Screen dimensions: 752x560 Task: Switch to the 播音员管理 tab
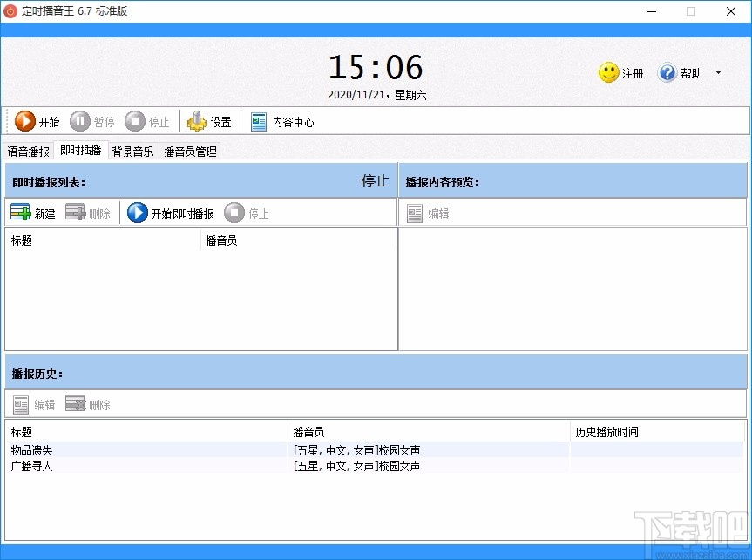click(x=189, y=150)
